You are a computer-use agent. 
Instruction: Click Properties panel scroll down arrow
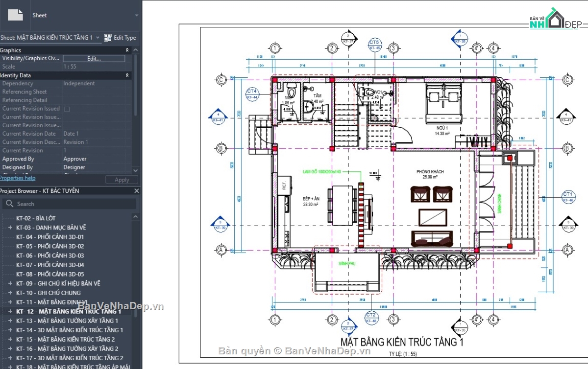tap(136, 171)
